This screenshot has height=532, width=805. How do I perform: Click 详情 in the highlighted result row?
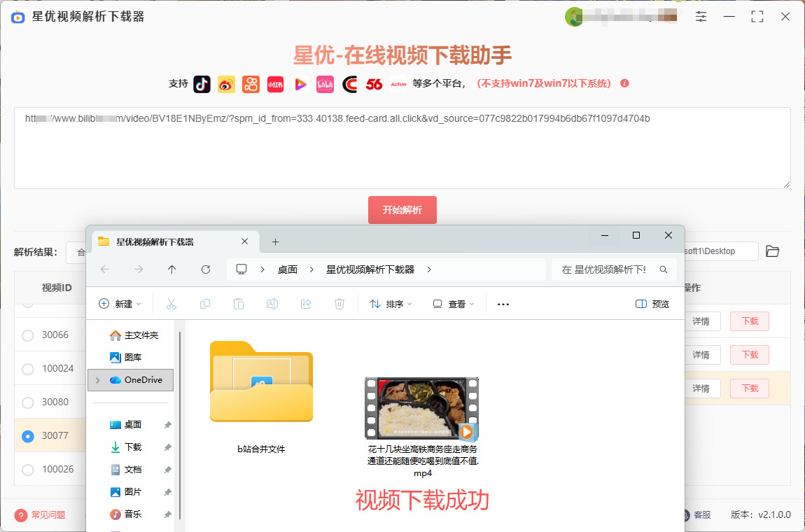click(701, 388)
